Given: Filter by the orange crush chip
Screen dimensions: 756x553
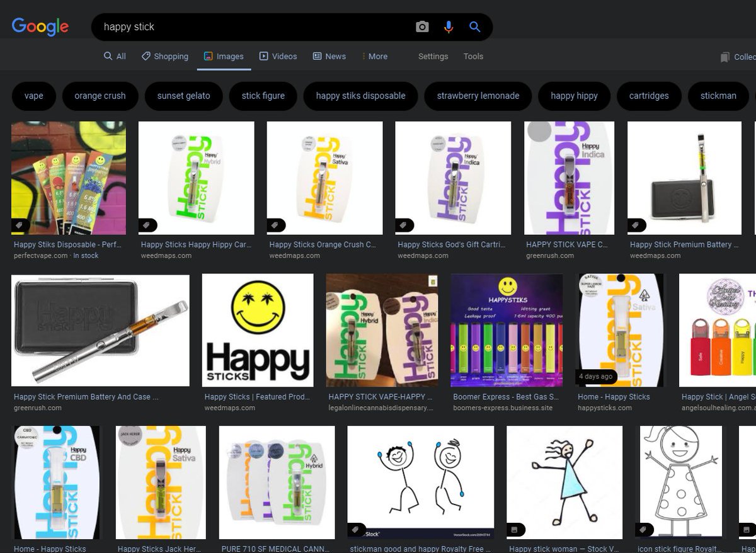Looking at the screenshot, I should 100,96.
